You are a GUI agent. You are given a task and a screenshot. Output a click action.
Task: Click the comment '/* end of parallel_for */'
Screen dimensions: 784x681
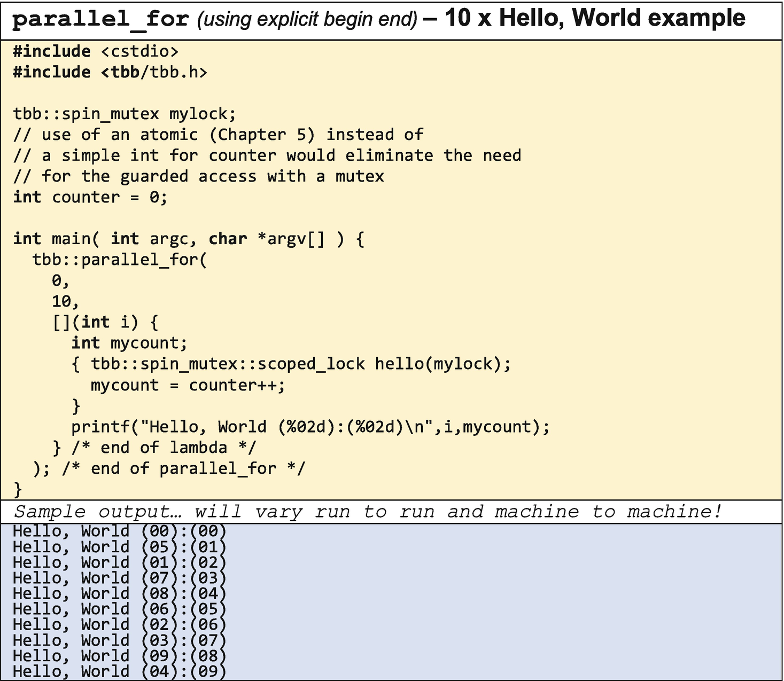point(184,469)
